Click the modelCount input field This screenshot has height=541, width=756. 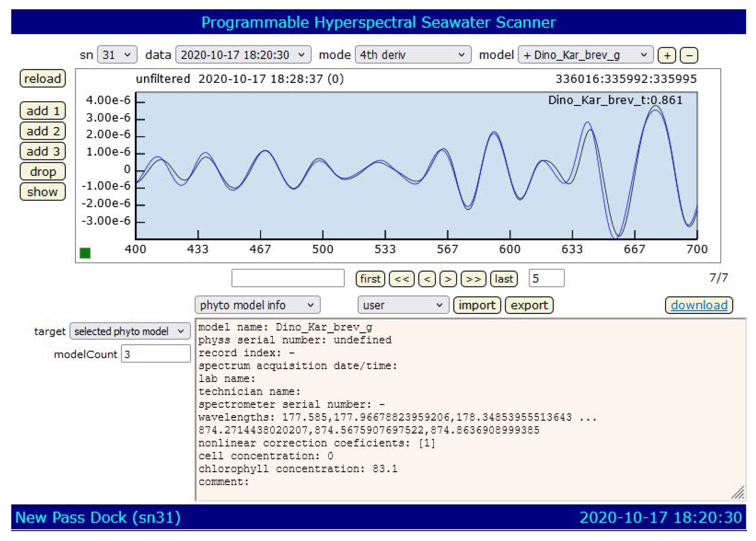(156, 354)
